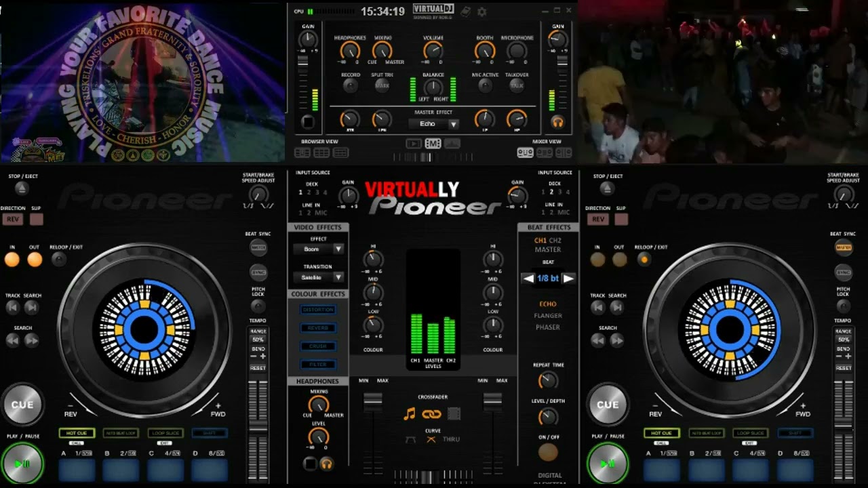Select AUTO BEAT LOOP mode on left deck
Screen dimensions: 868x488
click(x=121, y=433)
